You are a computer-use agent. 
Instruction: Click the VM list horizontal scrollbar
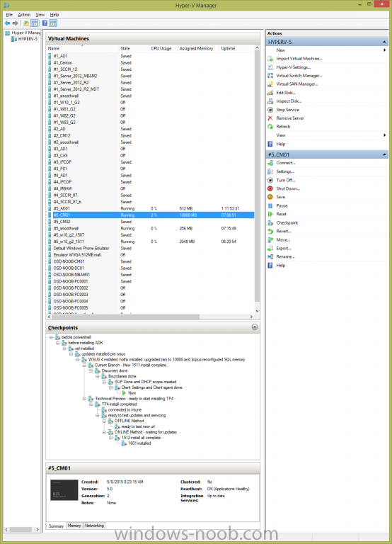[125, 317]
